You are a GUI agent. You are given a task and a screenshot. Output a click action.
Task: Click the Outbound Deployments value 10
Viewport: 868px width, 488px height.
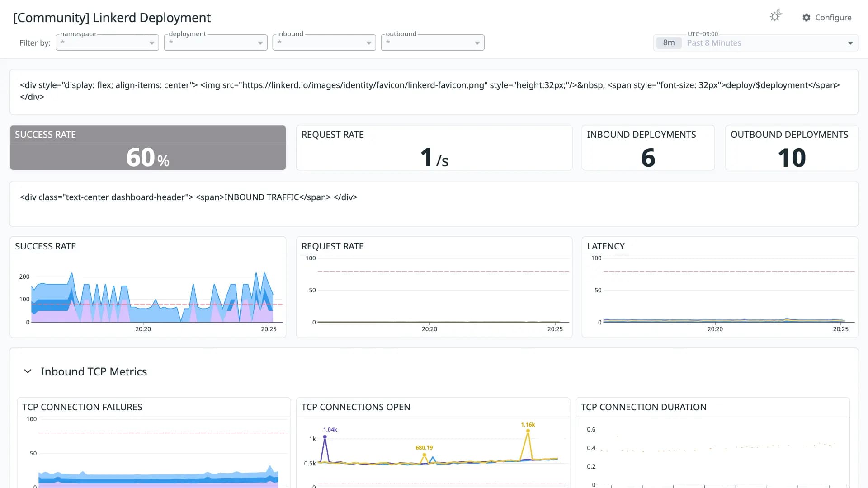[x=792, y=158]
